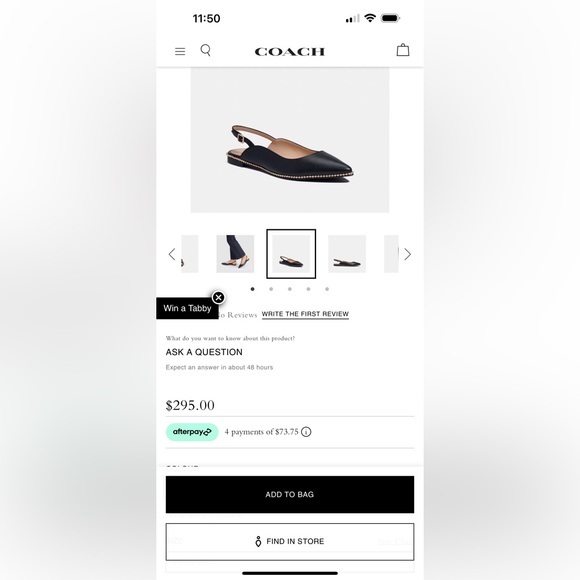Tap the Find in Store button

tap(290, 542)
